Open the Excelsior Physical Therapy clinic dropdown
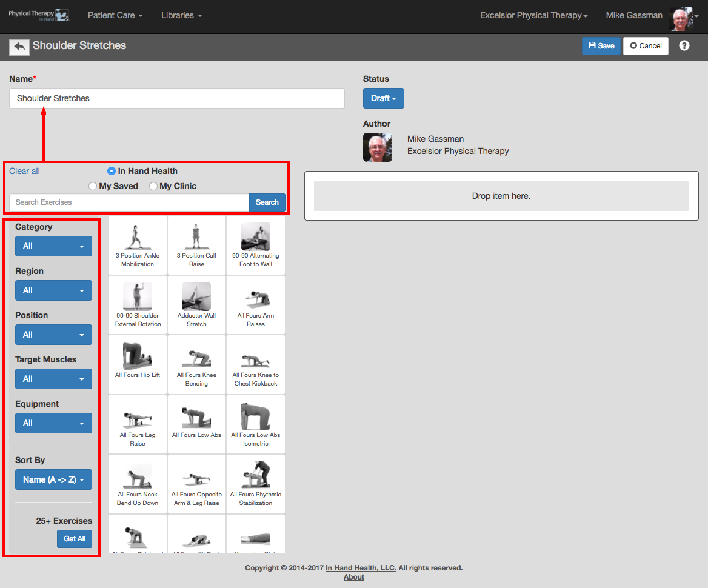The width and height of the screenshot is (708, 588). coord(533,15)
